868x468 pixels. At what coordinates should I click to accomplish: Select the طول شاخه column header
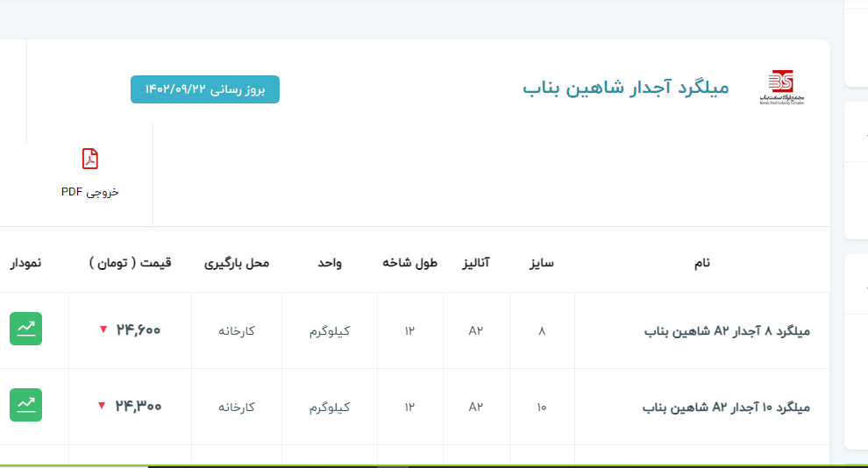(409, 263)
